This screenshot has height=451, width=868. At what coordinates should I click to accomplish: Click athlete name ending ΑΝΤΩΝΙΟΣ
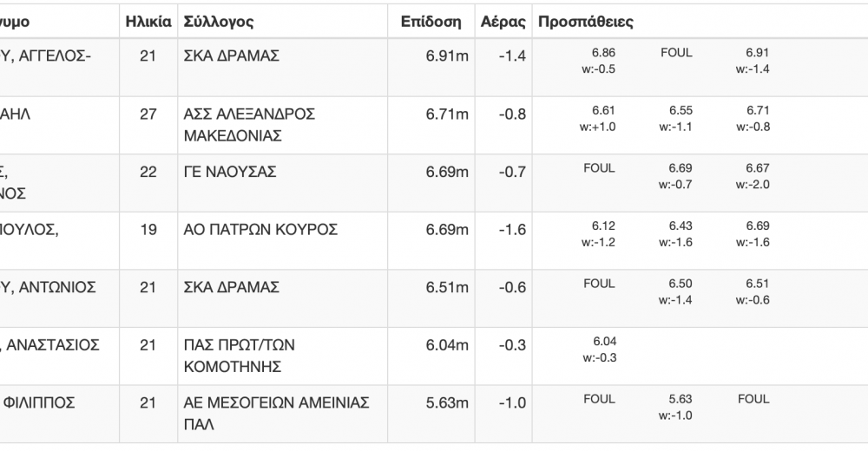click(x=48, y=287)
